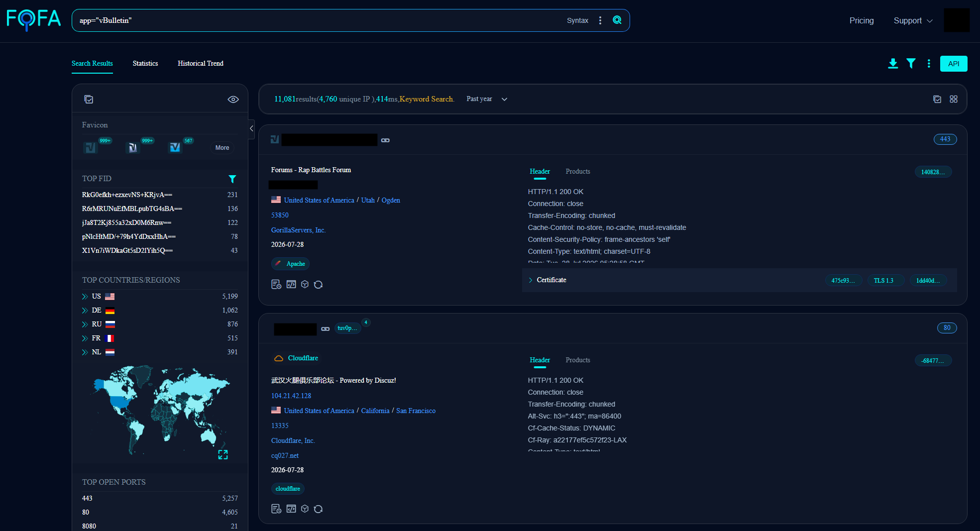Run search with the magnifier icon

coord(617,20)
